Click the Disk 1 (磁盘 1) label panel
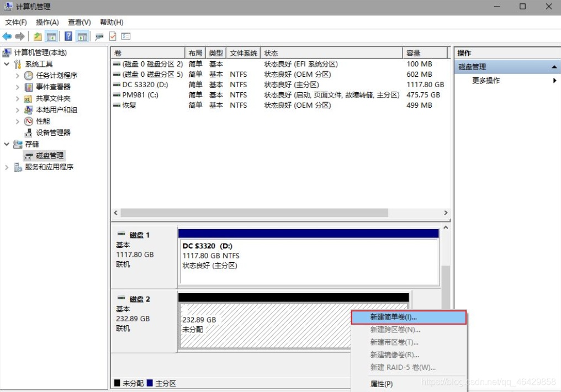This screenshot has width=561, height=392. pyautogui.click(x=144, y=257)
